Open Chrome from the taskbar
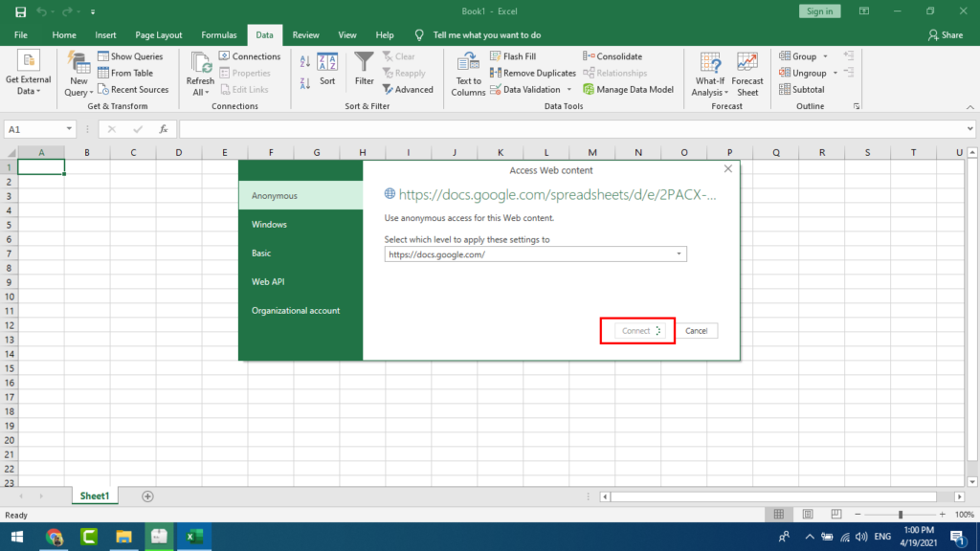Image resolution: width=980 pixels, height=551 pixels. 54,537
